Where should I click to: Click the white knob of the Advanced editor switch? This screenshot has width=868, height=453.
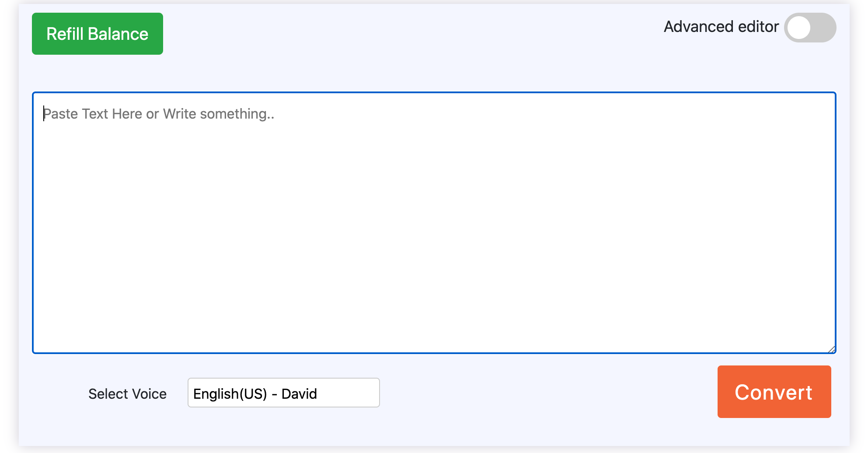click(799, 28)
